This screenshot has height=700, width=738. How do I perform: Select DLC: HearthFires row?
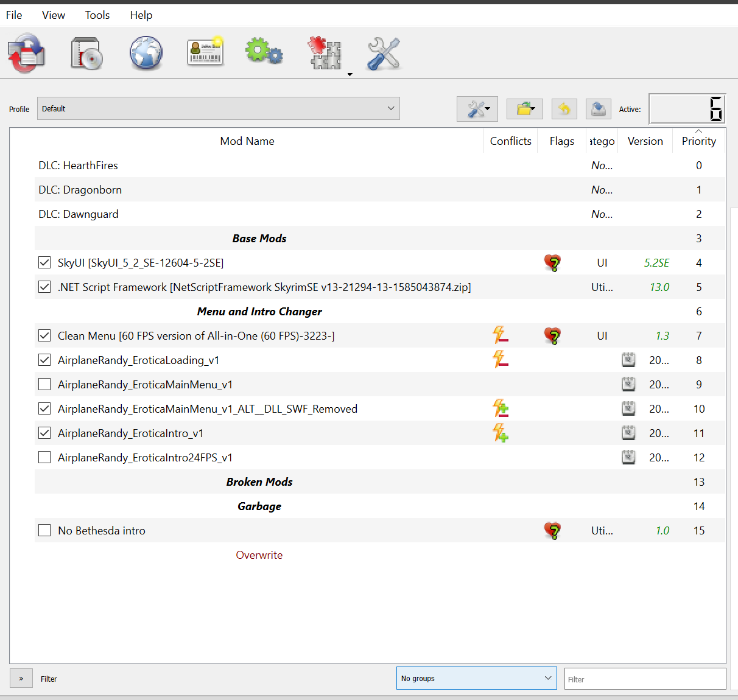pyautogui.click(x=380, y=165)
